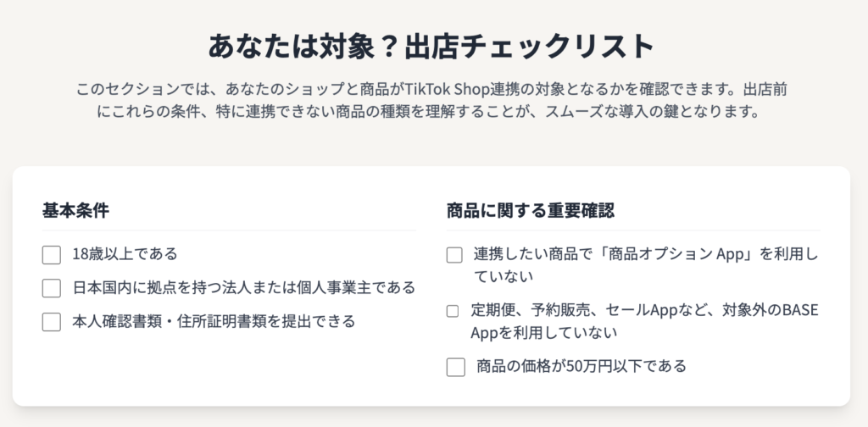Screen dimensions: 868x427
Task: Check the 商品の価格が50万円以下である checkbox
Action: (x=455, y=367)
